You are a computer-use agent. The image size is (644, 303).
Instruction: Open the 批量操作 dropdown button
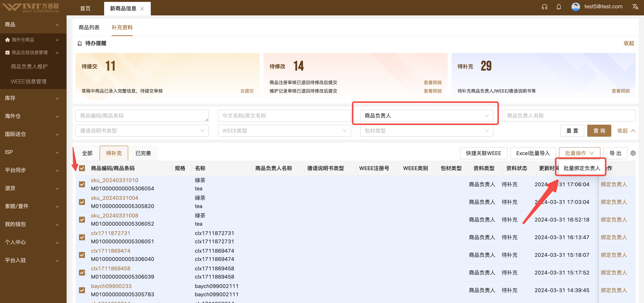579,153
